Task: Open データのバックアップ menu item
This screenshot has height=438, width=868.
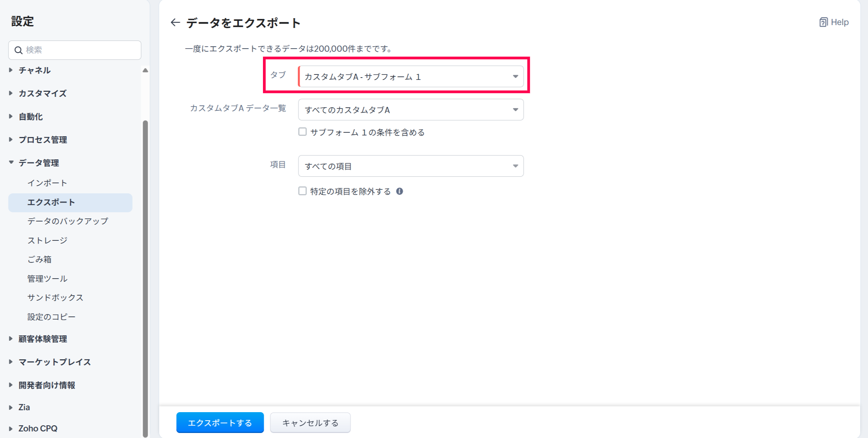Action: pyautogui.click(x=68, y=221)
